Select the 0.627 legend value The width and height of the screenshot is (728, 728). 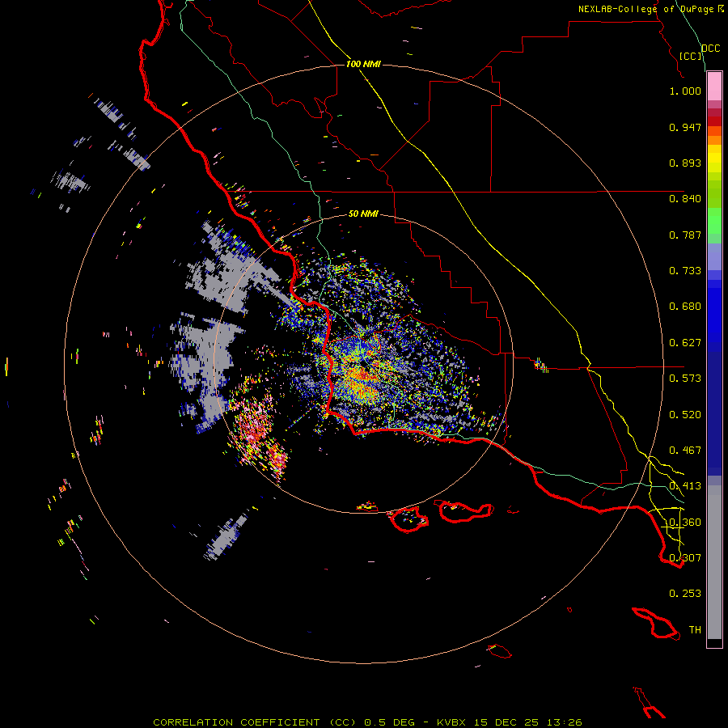(x=685, y=343)
